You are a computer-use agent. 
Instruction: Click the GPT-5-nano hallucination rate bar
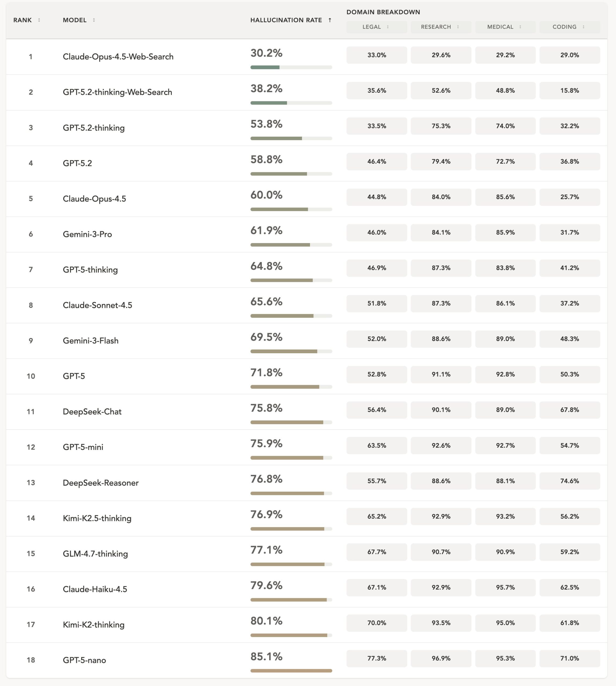pyautogui.click(x=291, y=670)
